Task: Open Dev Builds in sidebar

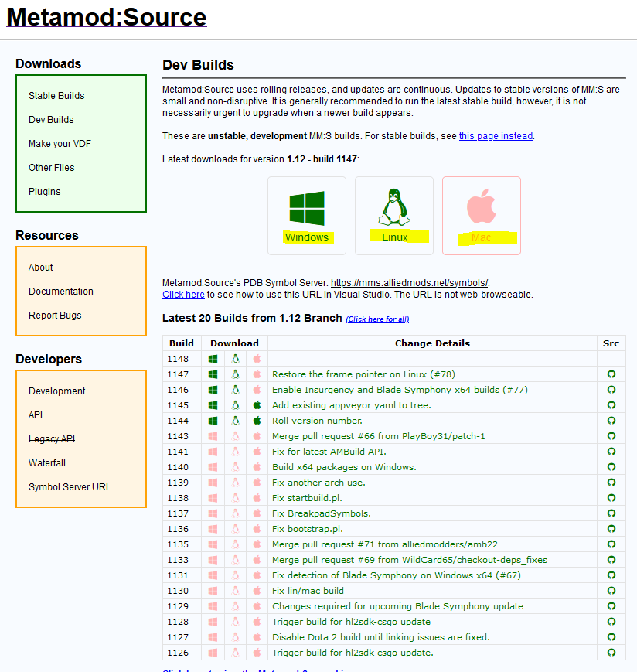Action: click(x=51, y=120)
